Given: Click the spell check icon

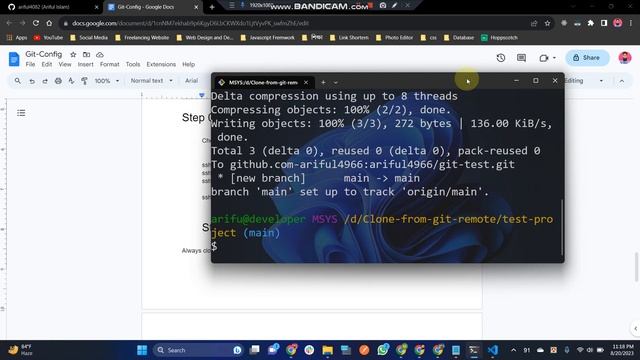Looking at the screenshot, I should point(71,81).
